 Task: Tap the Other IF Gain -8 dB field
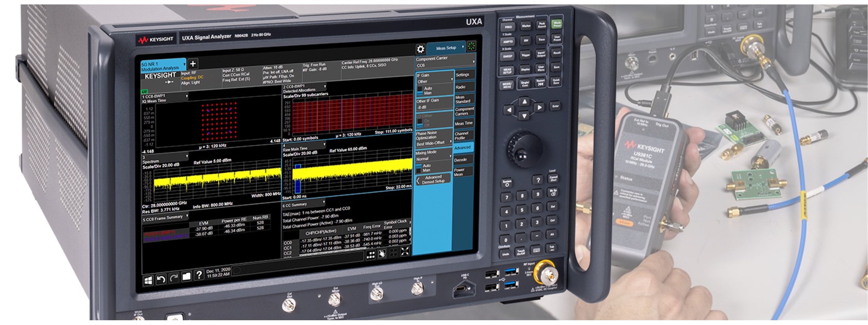(435, 104)
